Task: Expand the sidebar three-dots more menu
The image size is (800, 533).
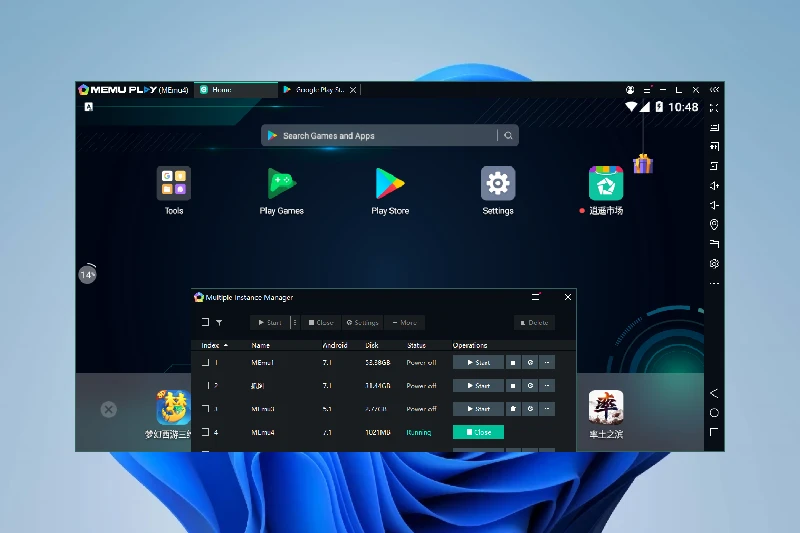Action: point(714,284)
